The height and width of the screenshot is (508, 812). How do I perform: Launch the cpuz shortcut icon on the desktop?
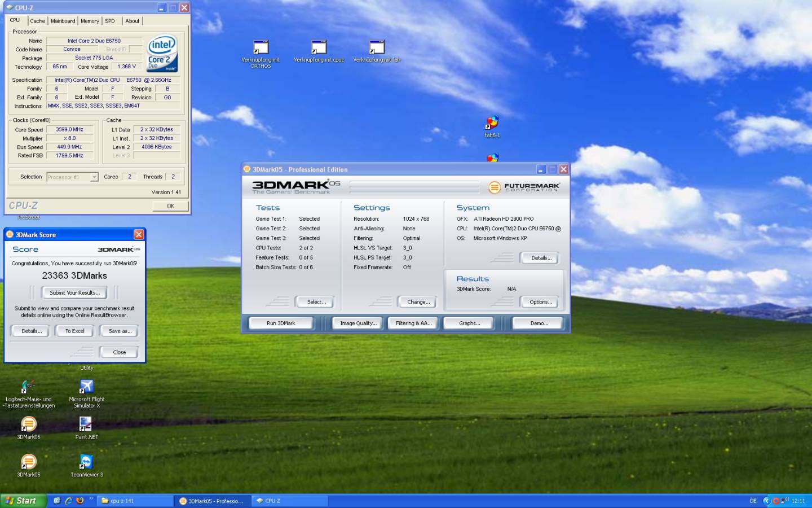[x=319, y=47]
